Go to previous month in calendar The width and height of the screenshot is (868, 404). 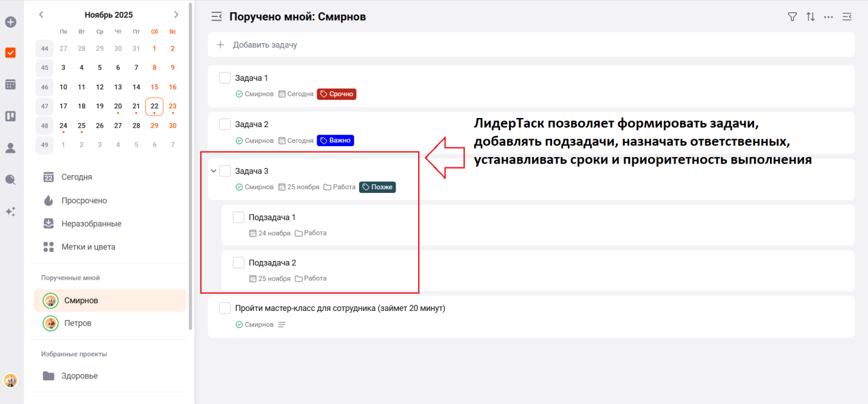click(x=41, y=15)
